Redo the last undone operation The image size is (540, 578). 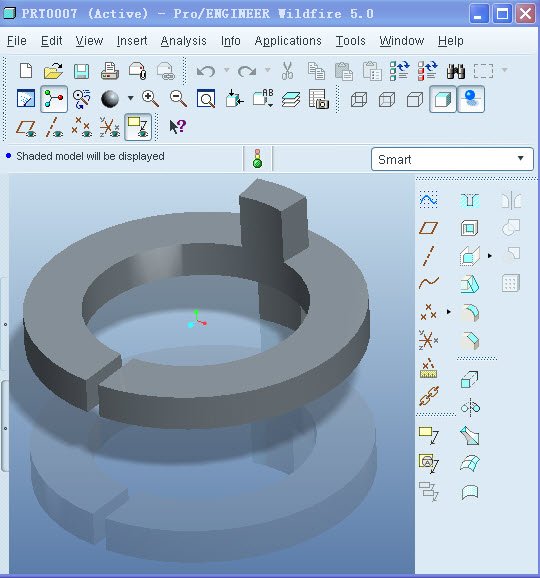coord(247,71)
